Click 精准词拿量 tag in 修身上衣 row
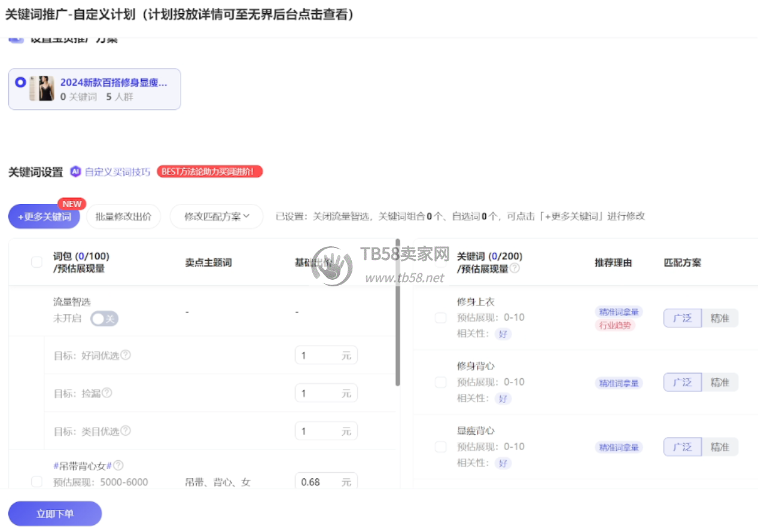This screenshot has height=532, width=758. point(619,311)
